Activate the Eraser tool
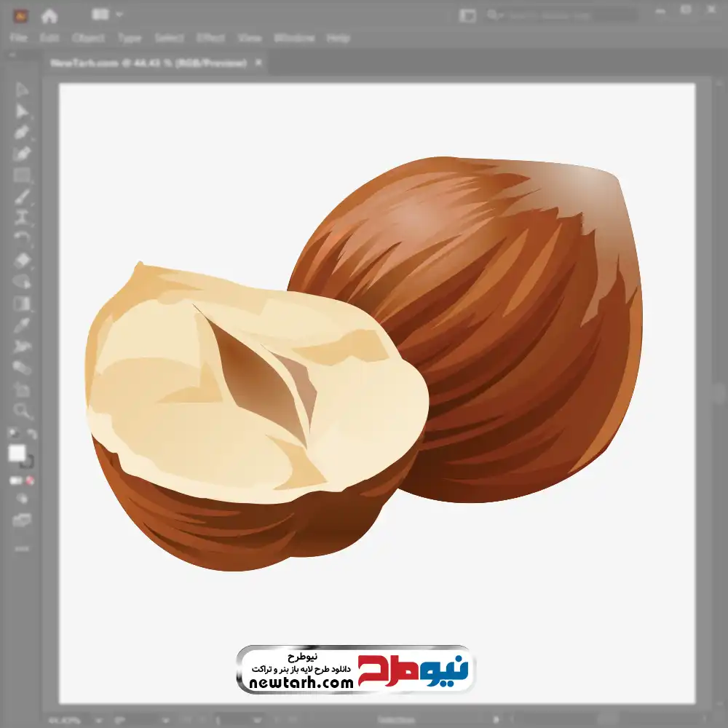Image resolution: width=728 pixels, height=728 pixels. click(22, 260)
